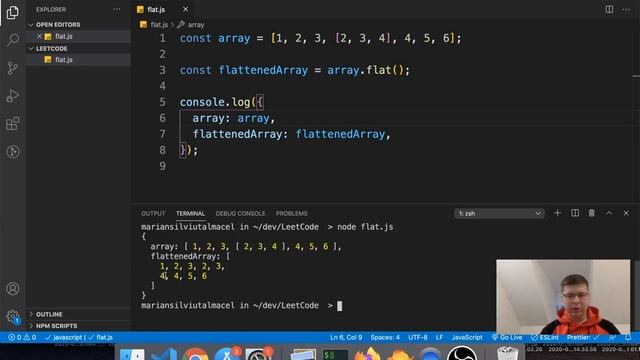Open OBS Studio from the Dock
The image size is (640, 360).
[x=462, y=353]
